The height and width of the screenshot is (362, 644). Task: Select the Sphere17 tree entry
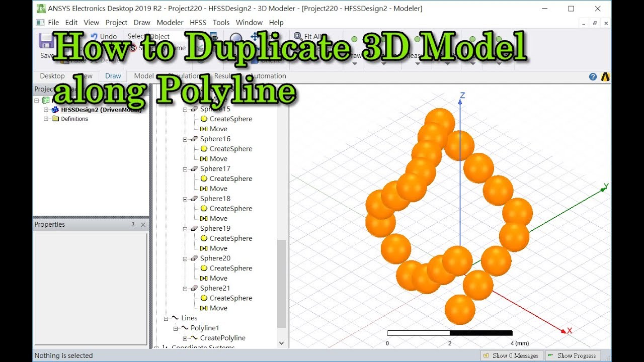tap(215, 169)
